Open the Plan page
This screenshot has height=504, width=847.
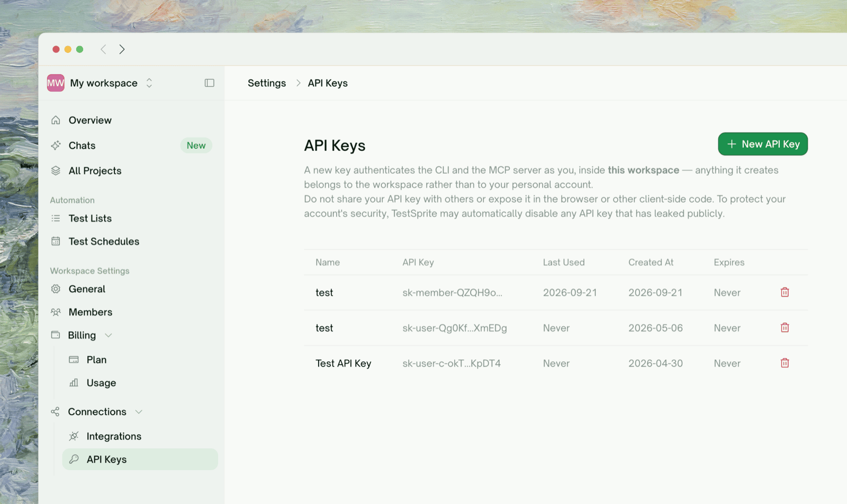click(x=96, y=360)
